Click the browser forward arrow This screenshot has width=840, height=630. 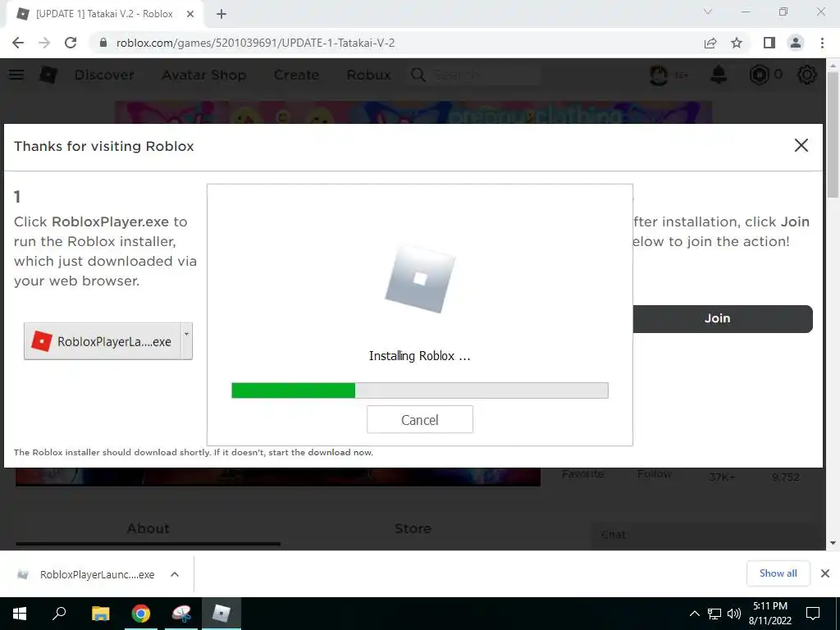(x=44, y=43)
